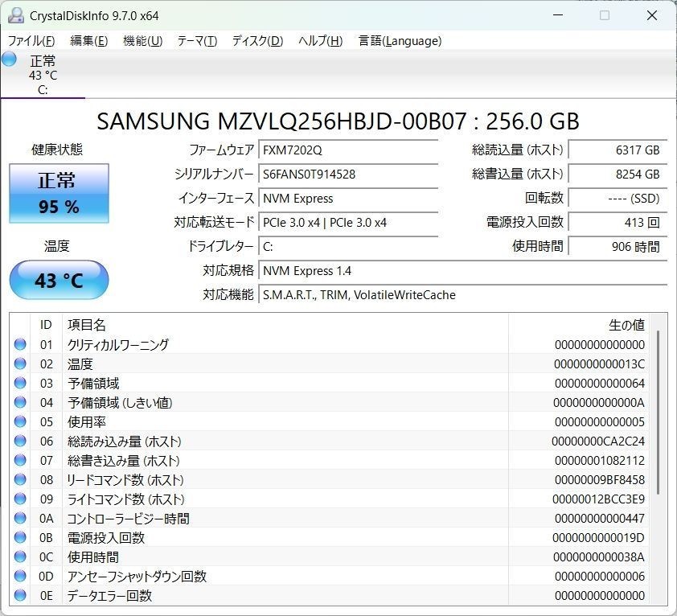Viewport: 677px width, 616px height.
Task: Click the transfer mode field PCIe 3.0 x4
Action: click(348, 223)
